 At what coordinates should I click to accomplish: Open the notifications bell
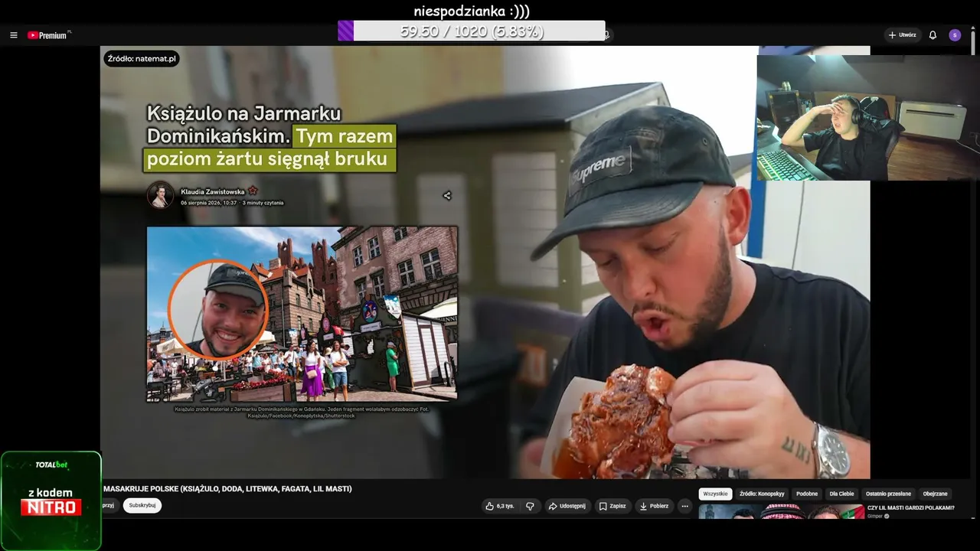(933, 35)
